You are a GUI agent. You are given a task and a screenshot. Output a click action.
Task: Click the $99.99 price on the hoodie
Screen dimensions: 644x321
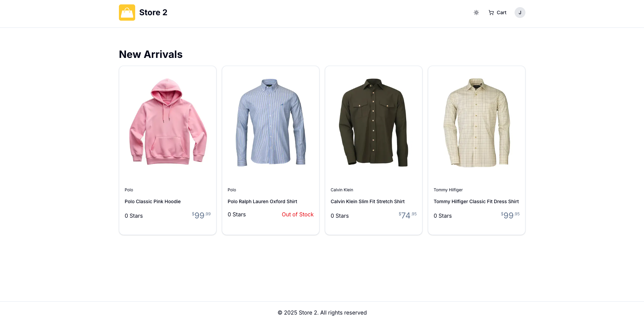tap(201, 215)
